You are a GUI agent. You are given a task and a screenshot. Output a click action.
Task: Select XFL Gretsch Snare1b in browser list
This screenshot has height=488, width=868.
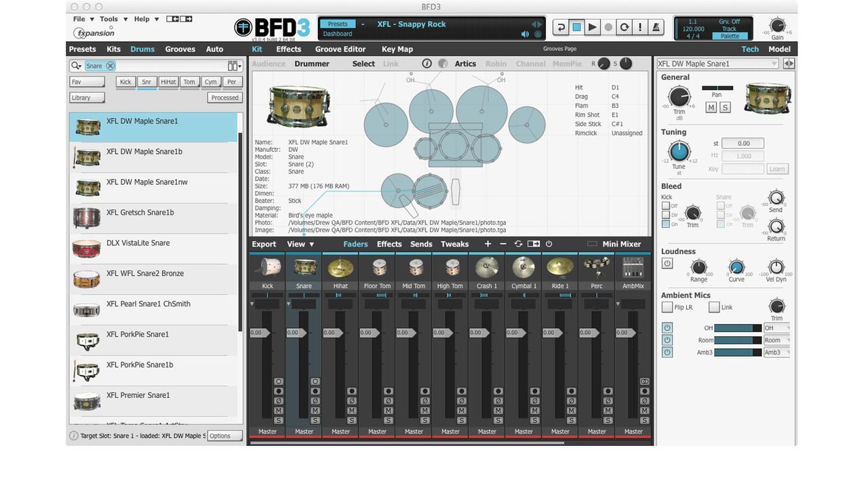(153, 218)
